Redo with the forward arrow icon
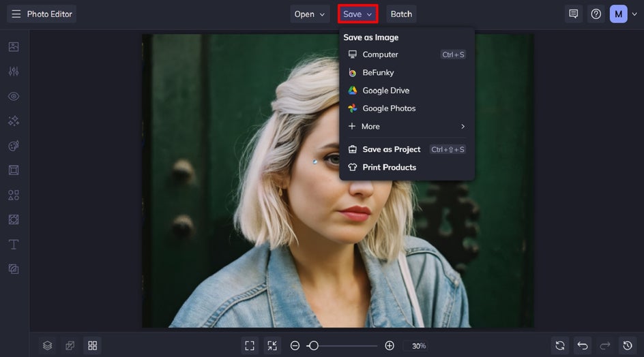644x357 pixels. 605,345
